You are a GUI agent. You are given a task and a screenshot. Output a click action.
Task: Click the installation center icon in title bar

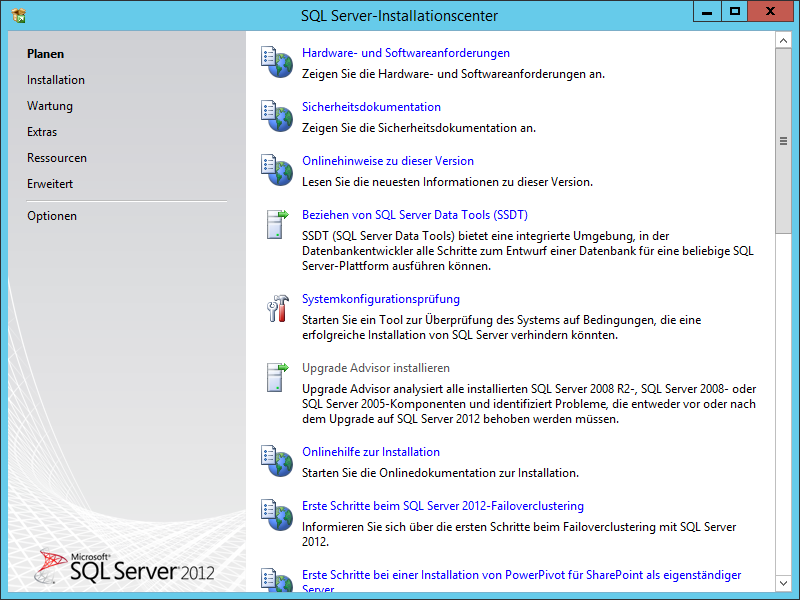19,15
